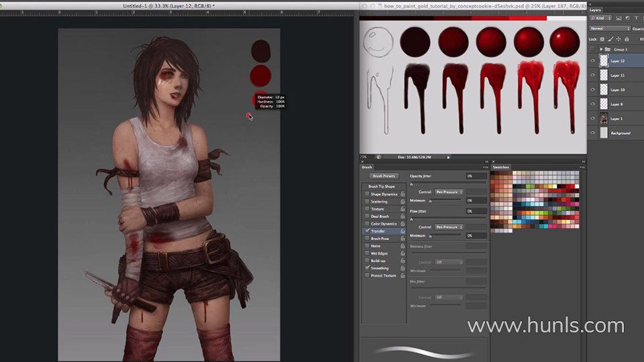Collapse the Swatches panel via double-arrow icon
The width and height of the screenshot is (644, 362).
pyautogui.click(x=583, y=162)
